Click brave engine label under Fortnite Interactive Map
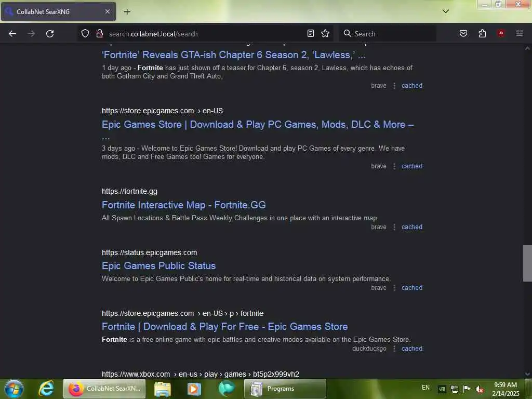The width and height of the screenshot is (532, 399). (x=379, y=227)
